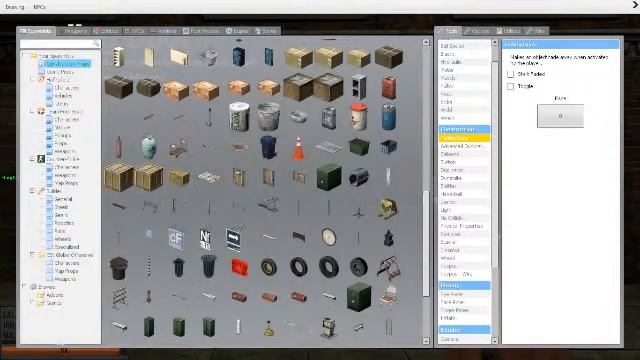The height and width of the screenshot is (360, 640).
Task: Select the red sign prop
Action: (x=240, y=267)
